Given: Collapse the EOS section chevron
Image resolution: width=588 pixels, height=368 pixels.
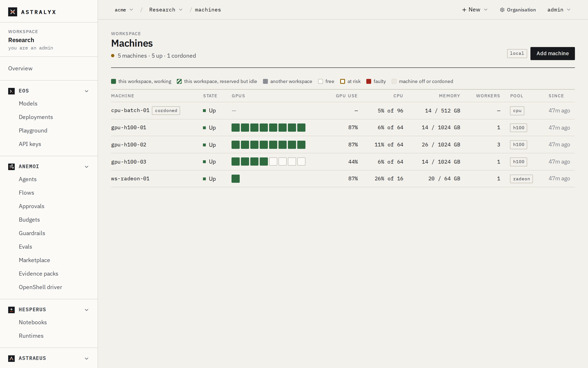Looking at the screenshot, I should point(87,91).
